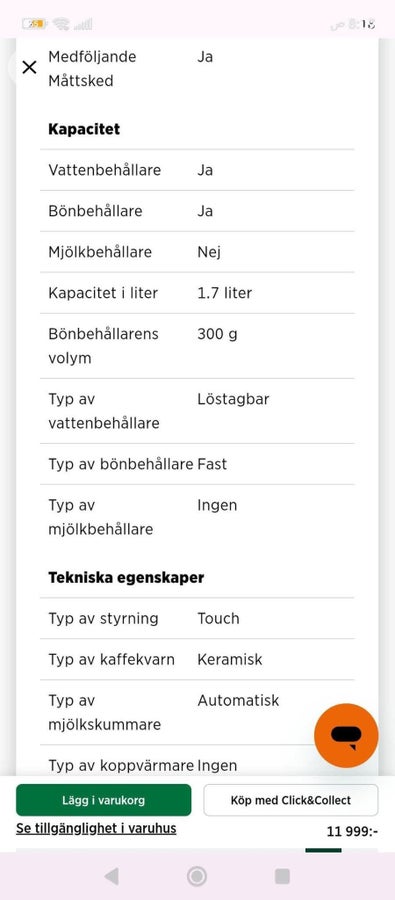Viewport: 395px width, 900px height.
Task: Open Se tillgänglighet i varuhus link
Action: click(96, 828)
